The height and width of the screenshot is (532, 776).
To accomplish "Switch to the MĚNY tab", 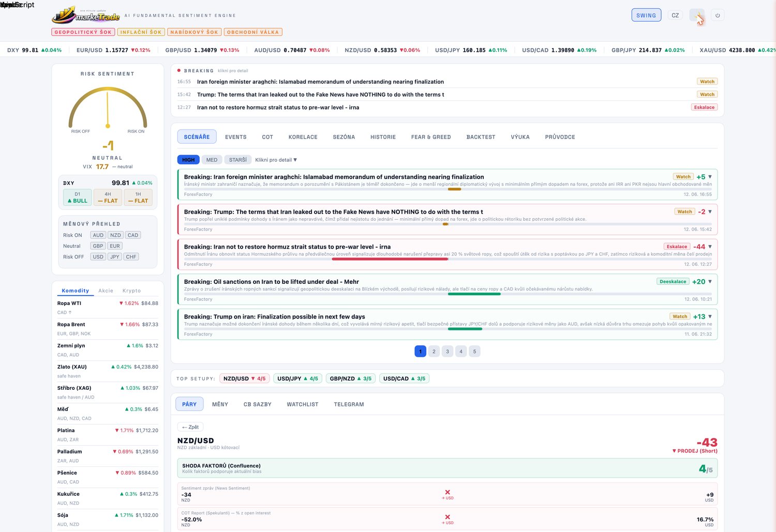I will point(220,404).
